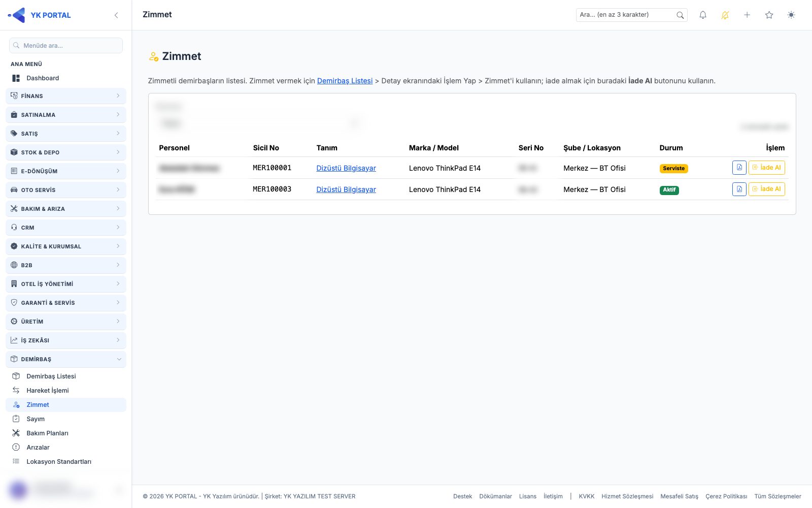Click the search magnifier icon in header
812x508 pixels.
click(680, 15)
